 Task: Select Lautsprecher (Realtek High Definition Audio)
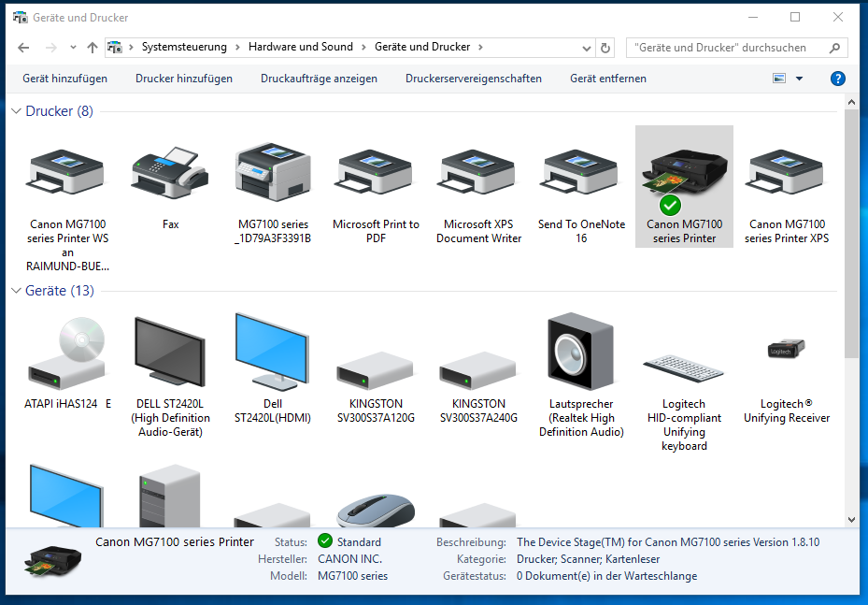click(581, 353)
